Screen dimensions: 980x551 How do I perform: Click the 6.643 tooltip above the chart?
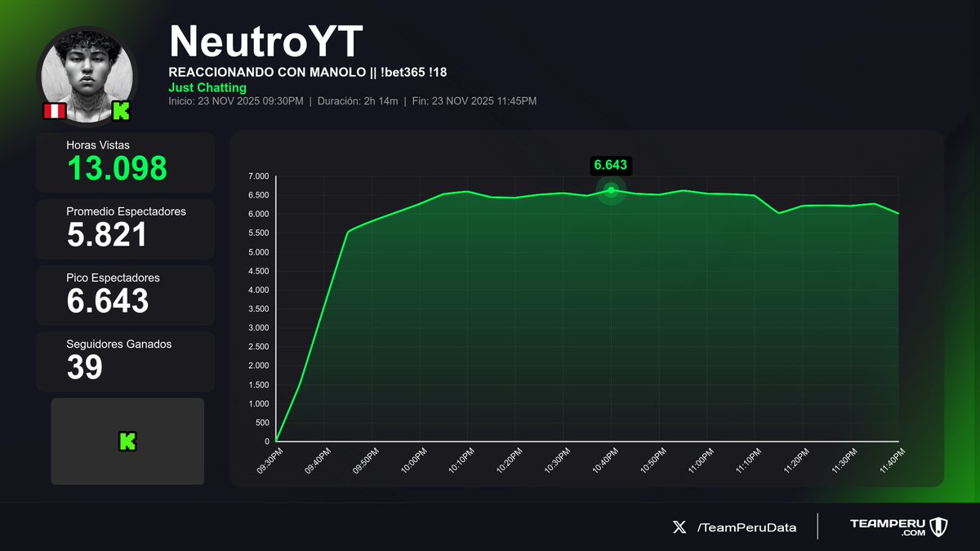point(610,166)
